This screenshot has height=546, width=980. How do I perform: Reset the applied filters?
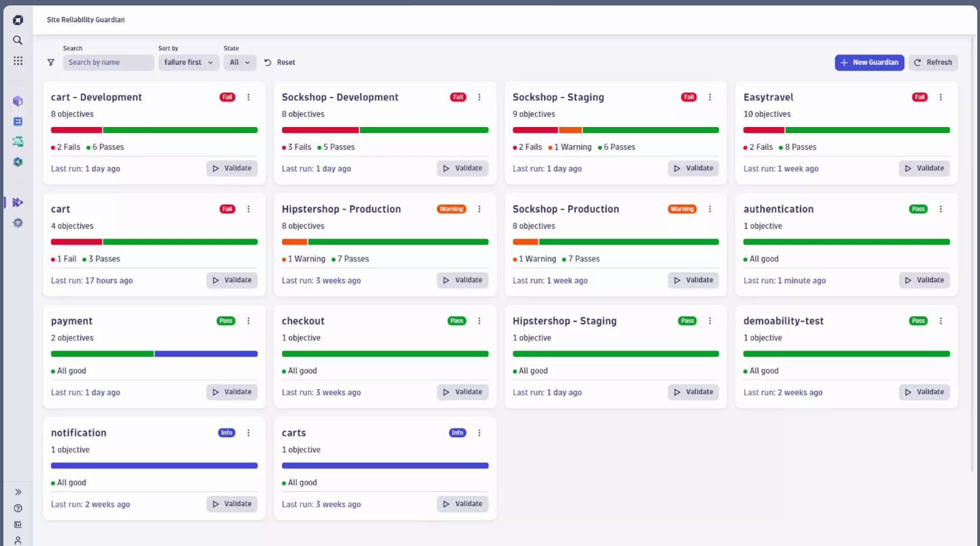280,62
